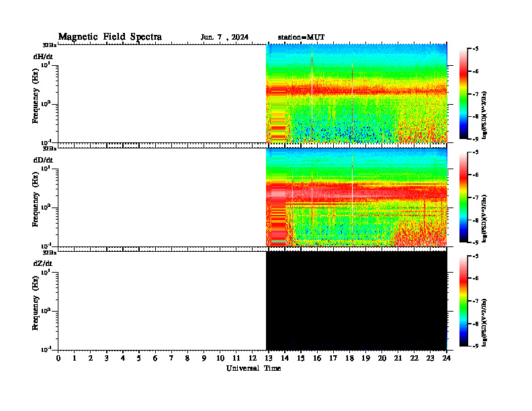Click the "-6" value on dZ/dt color bar

coord(476,279)
